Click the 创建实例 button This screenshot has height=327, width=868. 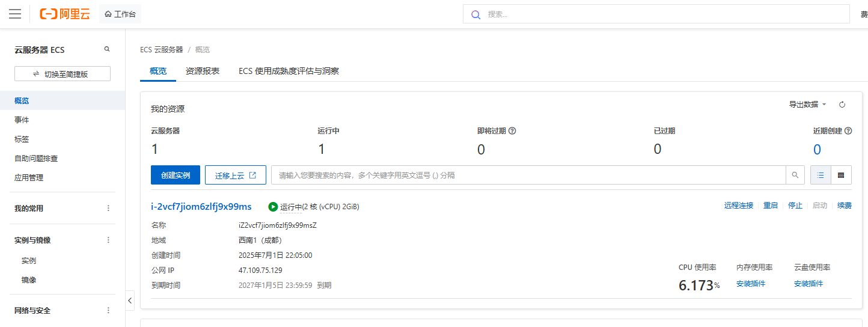(175, 175)
